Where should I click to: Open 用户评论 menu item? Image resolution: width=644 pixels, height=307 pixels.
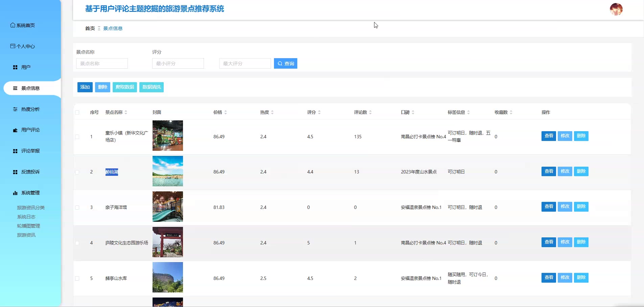pos(30,130)
